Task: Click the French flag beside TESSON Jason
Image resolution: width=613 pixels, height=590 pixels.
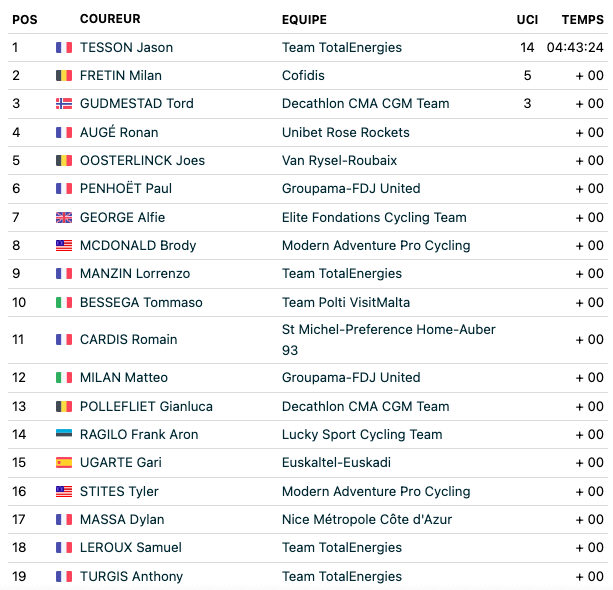Action: pos(64,48)
